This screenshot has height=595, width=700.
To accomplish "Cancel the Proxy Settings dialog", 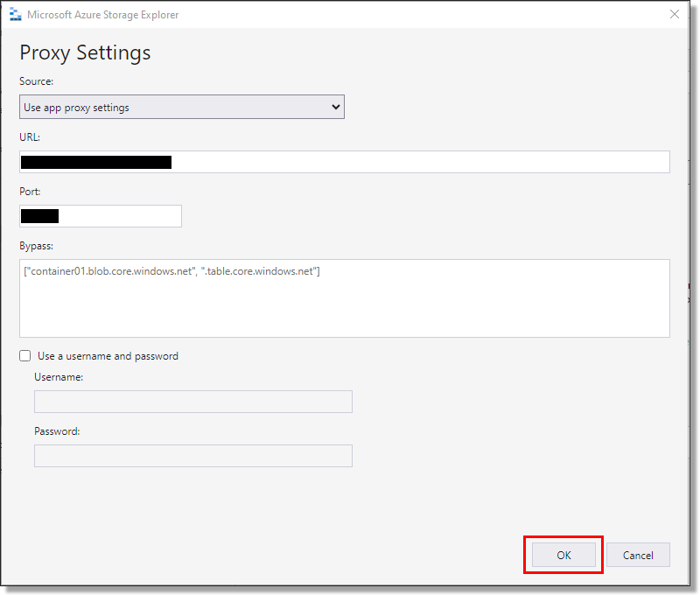I will (638, 554).
